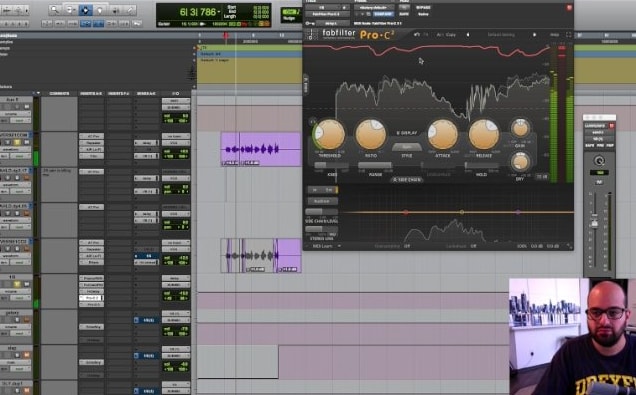The image size is (636, 395).
Task: Switch side chain to Ext input
Action: (330, 189)
